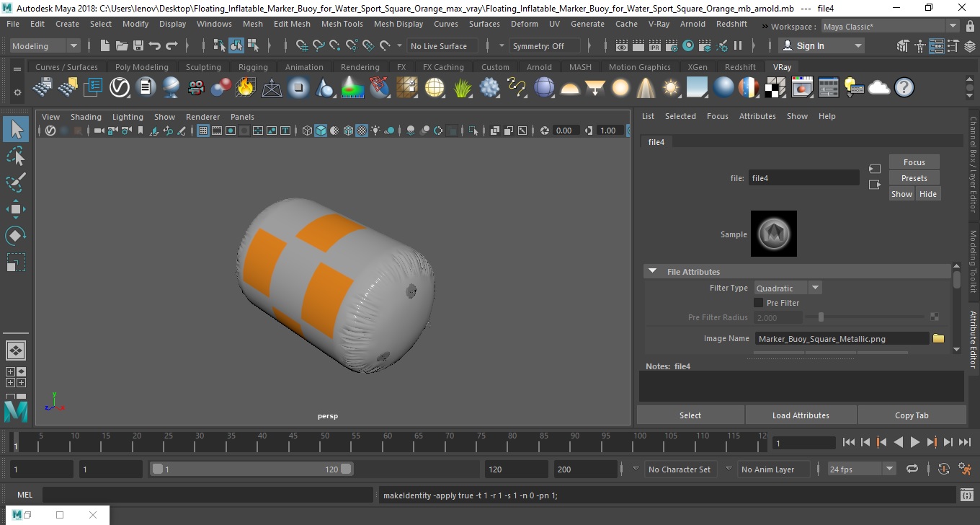The image size is (980, 525).
Task: Click the Load Attributes button
Action: click(801, 415)
